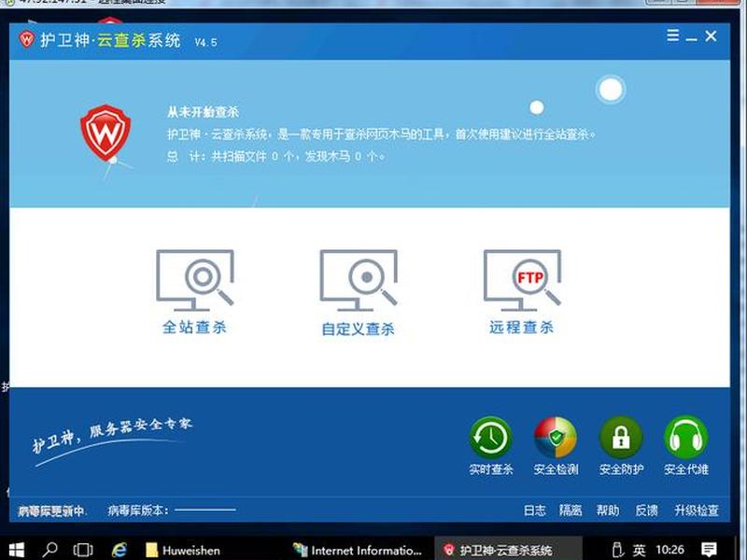
Task: Open 安全检测 security check
Action: pos(556,446)
